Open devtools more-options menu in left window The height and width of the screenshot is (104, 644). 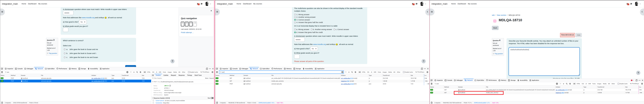pyautogui.click(x=210, y=69)
